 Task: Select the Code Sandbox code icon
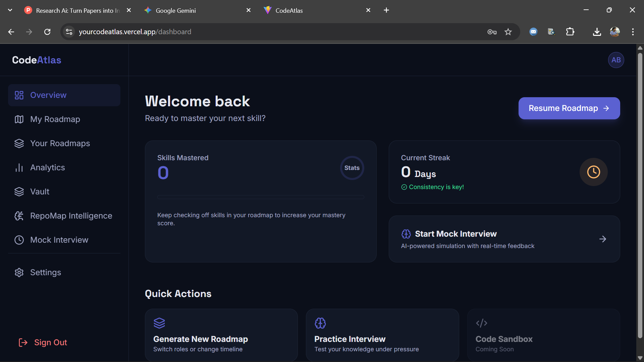click(x=481, y=323)
